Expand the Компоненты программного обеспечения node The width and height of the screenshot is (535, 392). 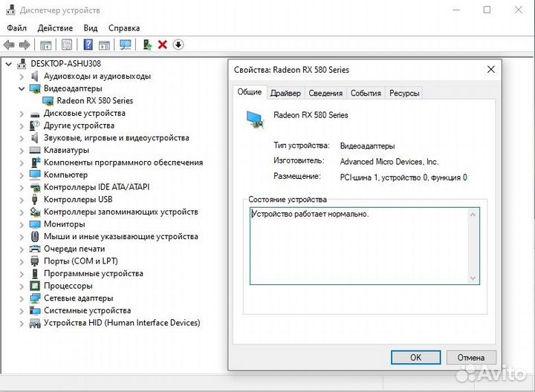22,163
